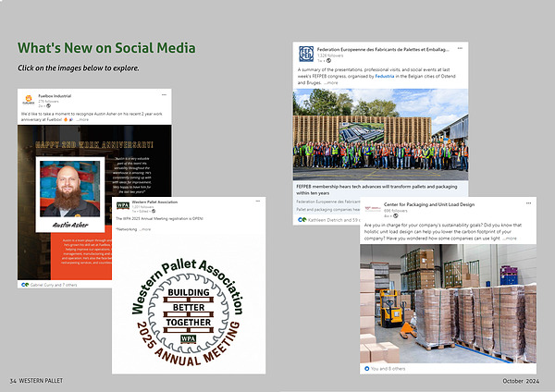Click 'You and 8 others' reactions text

click(388, 369)
